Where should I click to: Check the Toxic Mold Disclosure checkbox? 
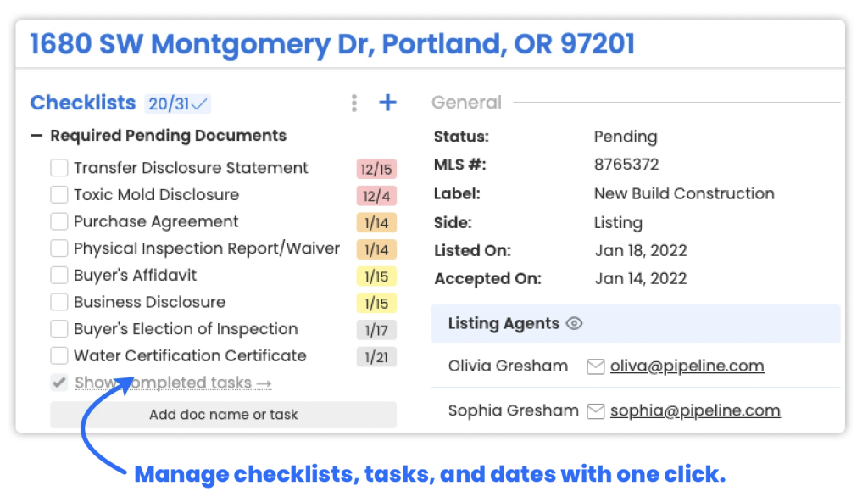click(59, 195)
